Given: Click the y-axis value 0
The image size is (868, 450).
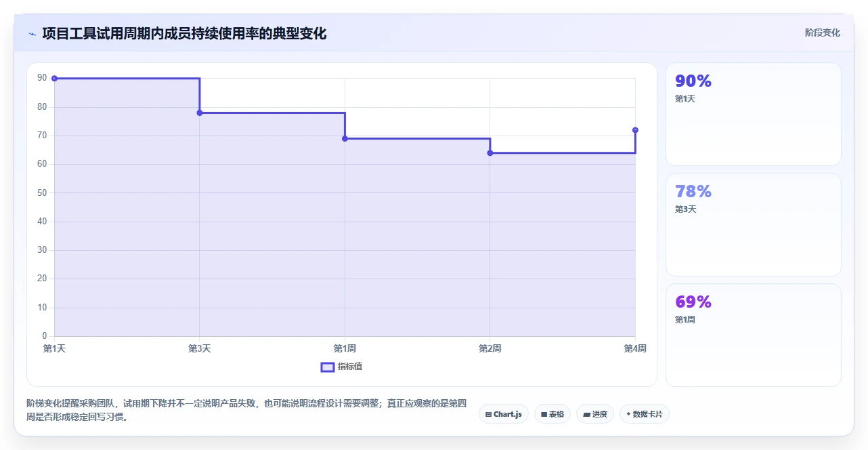Looking at the screenshot, I should [x=45, y=336].
